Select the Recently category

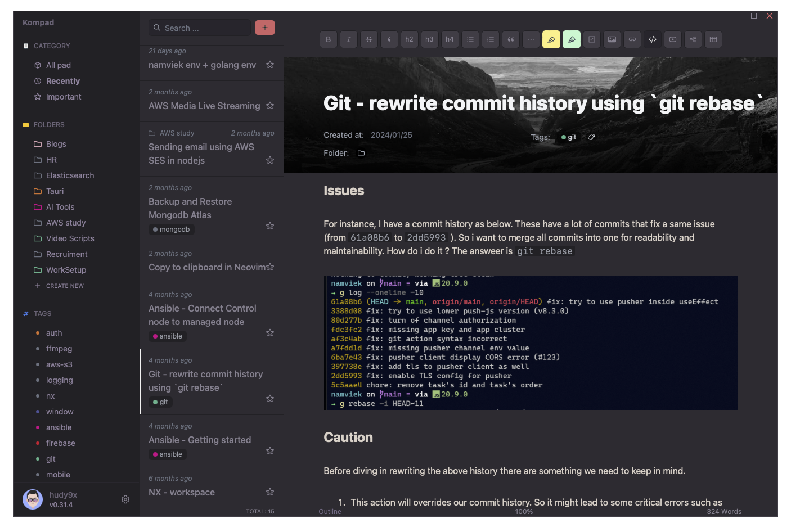click(63, 81)
